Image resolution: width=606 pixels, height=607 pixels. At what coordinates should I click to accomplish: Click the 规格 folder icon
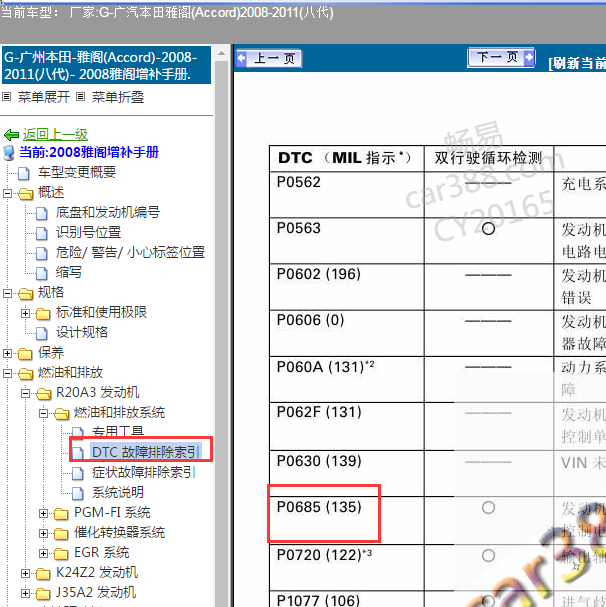point(26,293)
